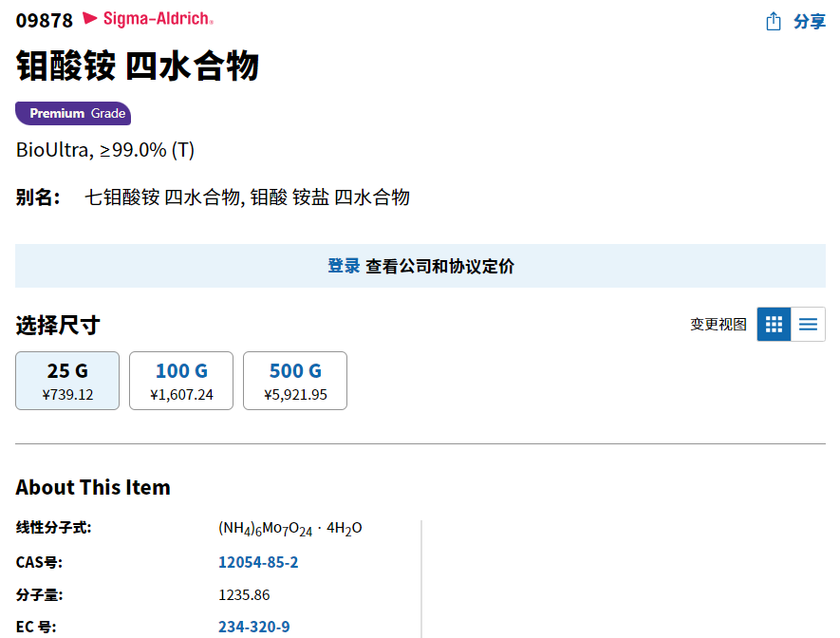Open the Sigma-Aldrich brand logo
This screenshot has width=840, height=638.
click(148, 18)
